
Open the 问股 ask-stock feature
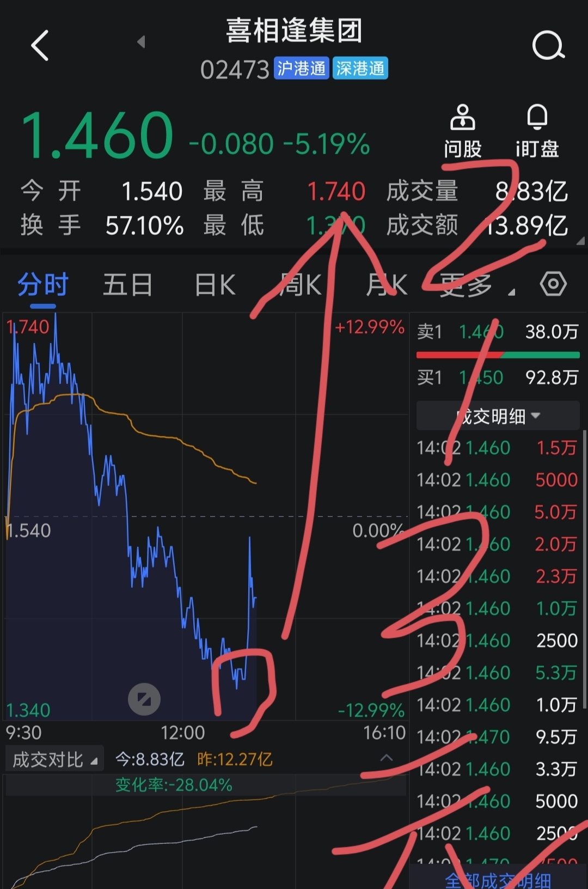click(x=462, y=131)
